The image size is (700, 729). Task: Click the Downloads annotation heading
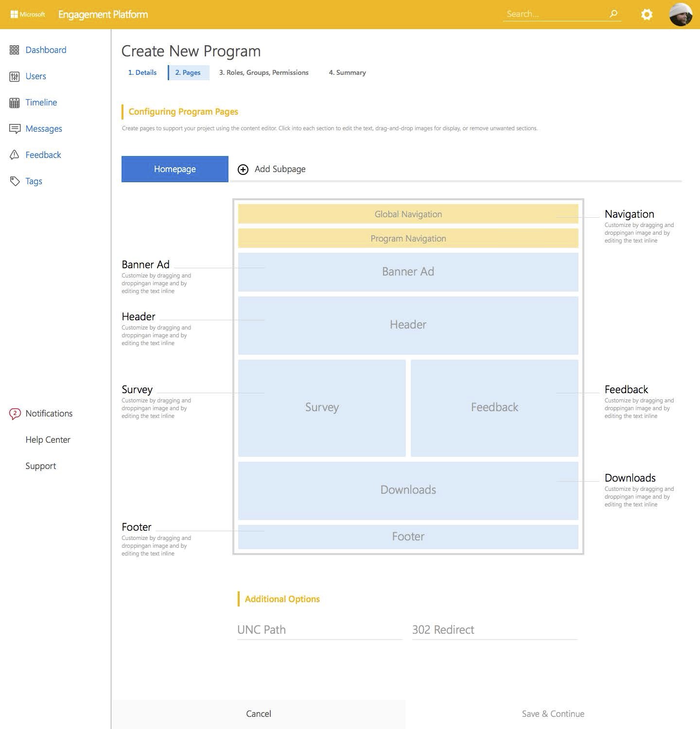pos(630,478)
